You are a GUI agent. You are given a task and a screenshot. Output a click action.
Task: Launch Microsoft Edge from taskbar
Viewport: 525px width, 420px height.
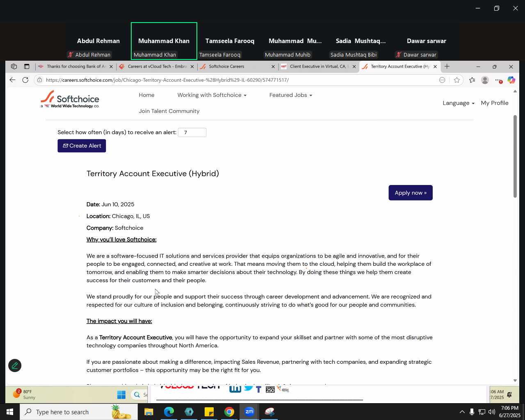[169, 412]
